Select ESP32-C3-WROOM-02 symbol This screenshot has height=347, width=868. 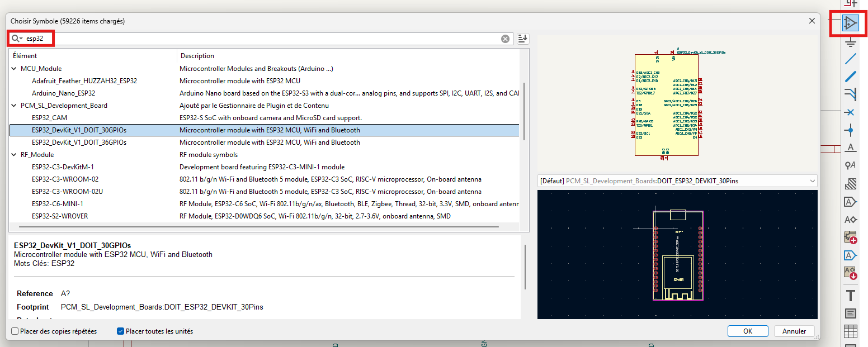tap(65, 179)
